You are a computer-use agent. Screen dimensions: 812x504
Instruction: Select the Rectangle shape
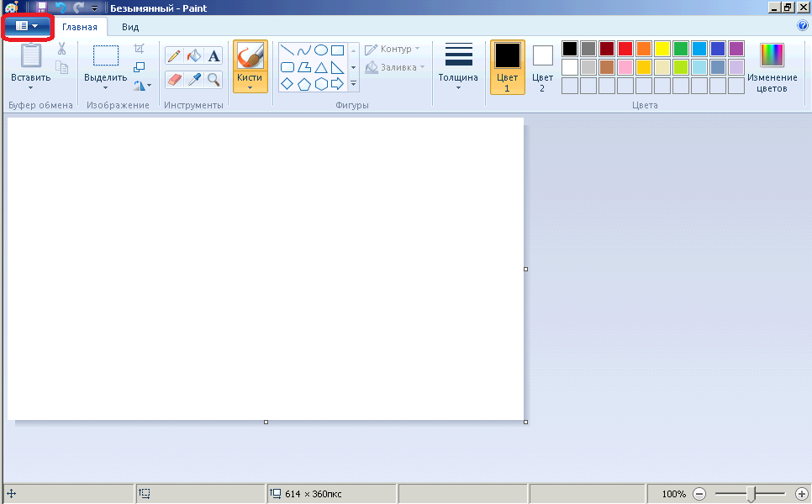pyautogui.click(x=338, y=50)
